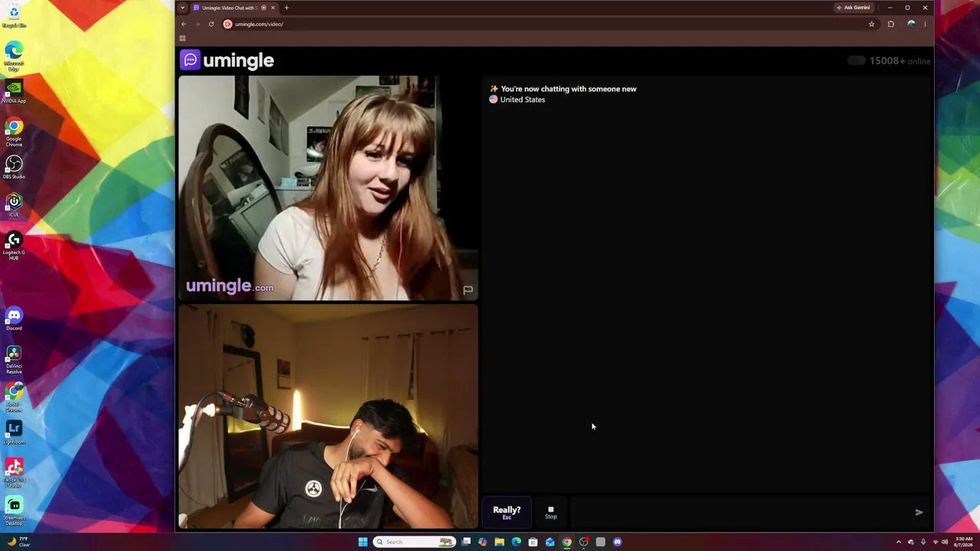Viewport: 980px width, 551px height.
Task: Reload the Umingle page
Action: pos(211,24)
